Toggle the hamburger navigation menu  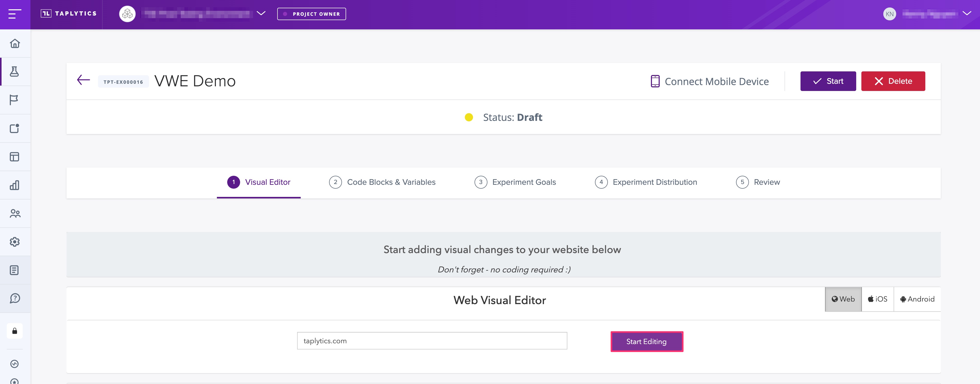click(15, 14)
